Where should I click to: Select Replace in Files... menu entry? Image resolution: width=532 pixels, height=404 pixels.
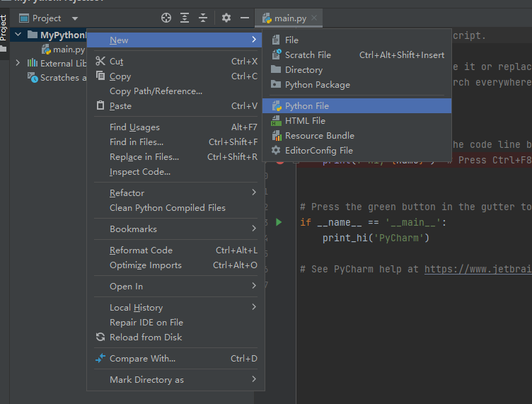pyautogui.click(x=175, y=157)
